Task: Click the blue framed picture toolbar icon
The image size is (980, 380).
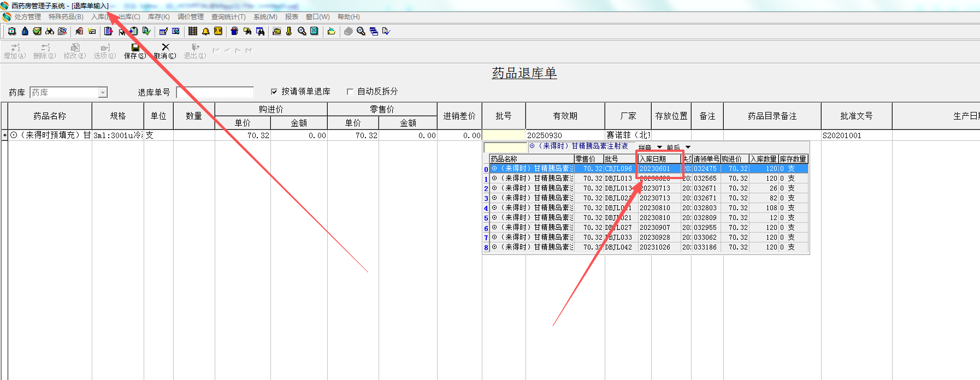Action: click(176, 31)
